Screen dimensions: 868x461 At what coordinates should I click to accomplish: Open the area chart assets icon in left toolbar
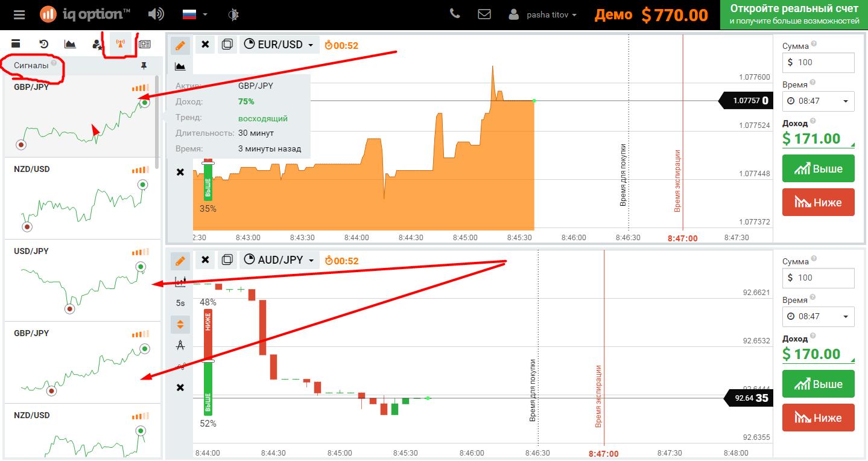point(70,43)
